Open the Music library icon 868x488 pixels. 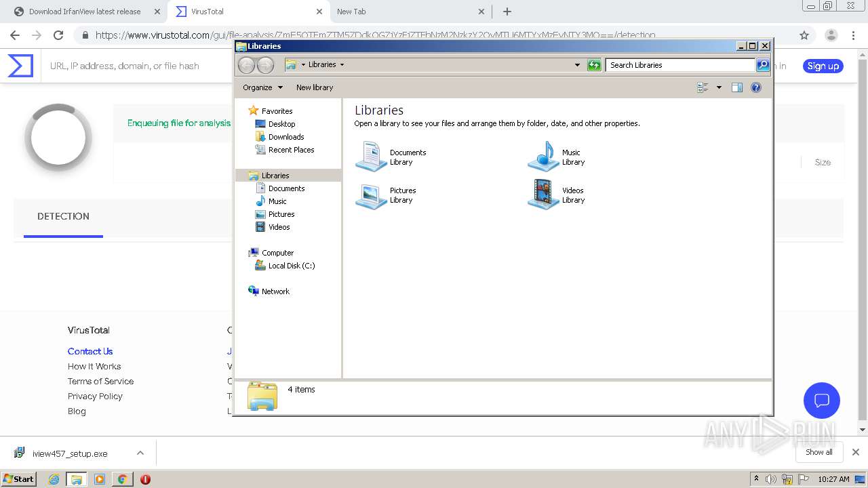tap(543, 157)
